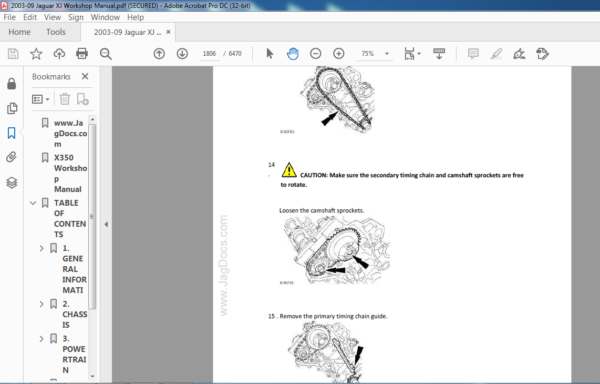Select 2003-09 Jaguar XJ document tab
600x384 pixels.
[127, 32]
